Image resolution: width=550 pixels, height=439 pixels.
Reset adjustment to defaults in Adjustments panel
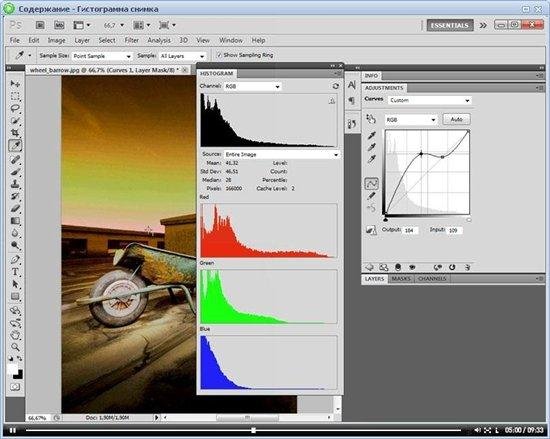pyautogui.click(x=452, y=268)
